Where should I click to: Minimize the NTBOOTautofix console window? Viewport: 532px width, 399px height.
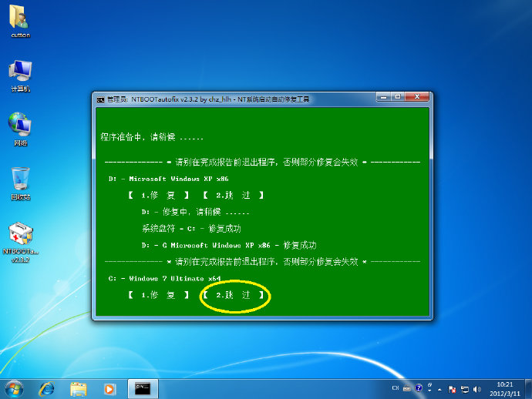tap(384, 97)
